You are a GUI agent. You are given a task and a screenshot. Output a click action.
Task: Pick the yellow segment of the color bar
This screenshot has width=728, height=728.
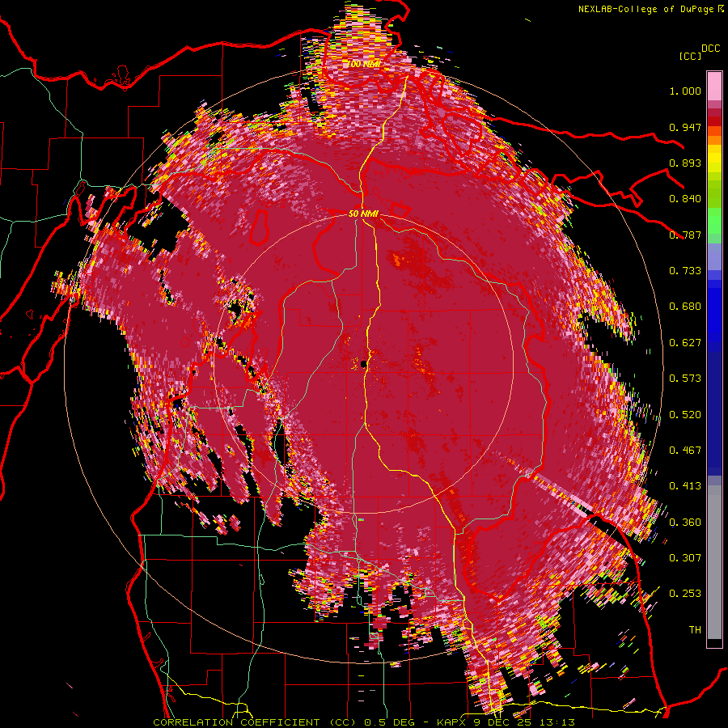click(x=714, y=159)
